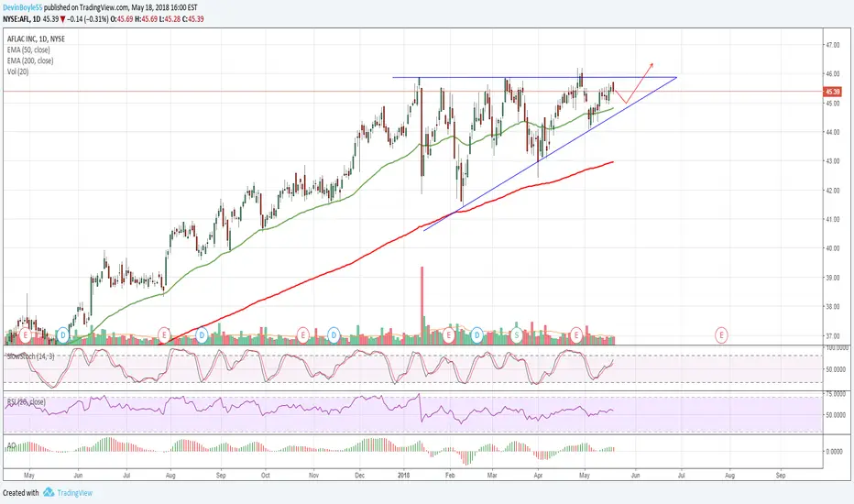Click the Nov label on the time axis
854x504 pixels.
coord(313,475)
